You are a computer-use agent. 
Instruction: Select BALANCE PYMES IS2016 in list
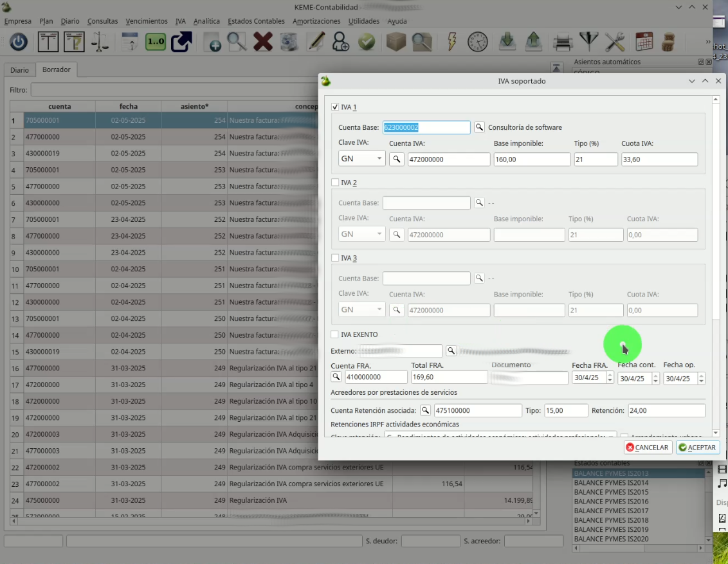click(x=611, y=502)
